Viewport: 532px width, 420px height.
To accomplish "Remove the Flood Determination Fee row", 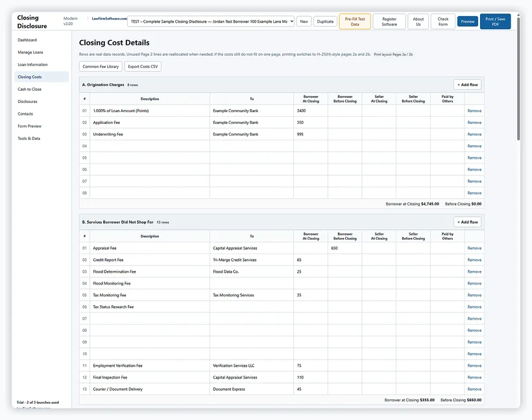I will tap(474, 272).
